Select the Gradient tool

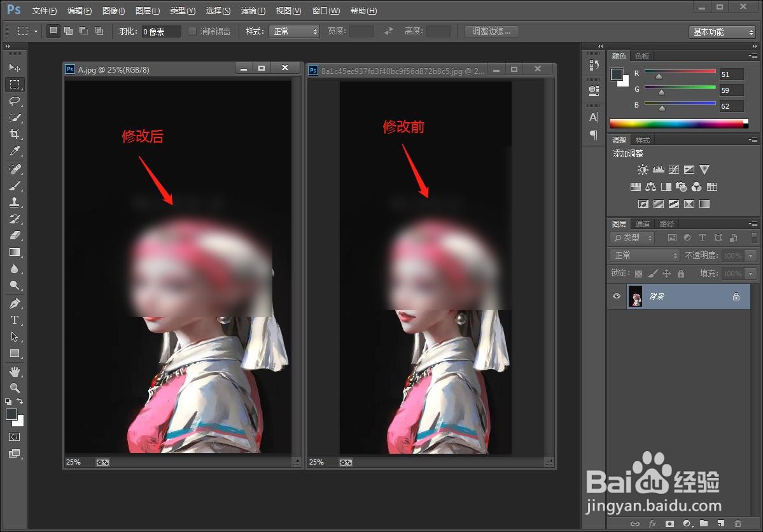[15, 251]
